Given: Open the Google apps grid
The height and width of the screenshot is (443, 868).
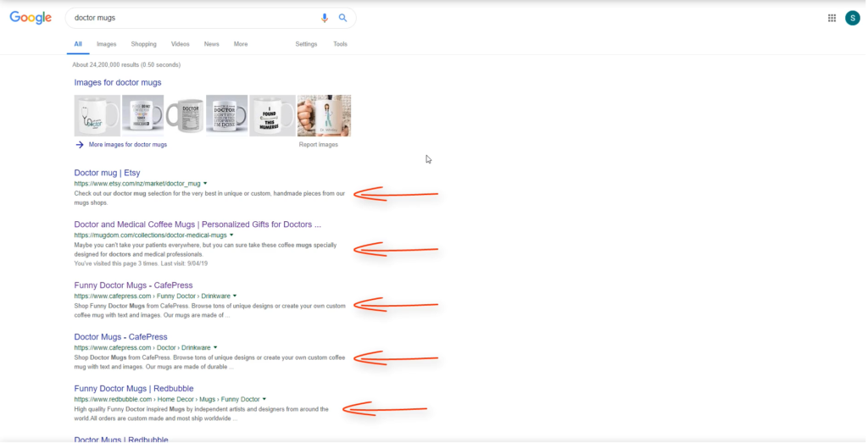Looking at the screenshot, I should pyautogui.click(x=832, y=18).
